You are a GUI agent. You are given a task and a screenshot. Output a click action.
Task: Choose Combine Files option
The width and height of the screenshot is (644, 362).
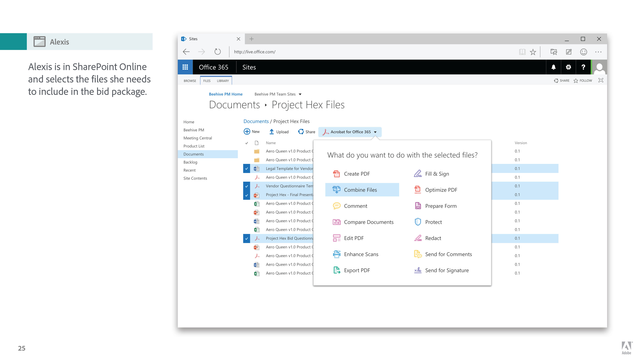pos(362,190)
